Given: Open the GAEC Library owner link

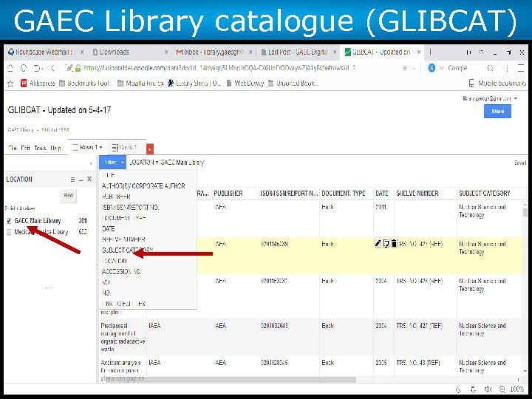Looking at the screenshot, I should tap(21, 130).
